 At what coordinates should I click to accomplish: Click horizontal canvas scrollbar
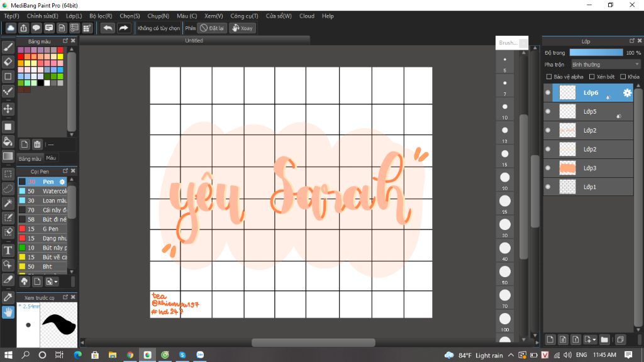(313, 343)
